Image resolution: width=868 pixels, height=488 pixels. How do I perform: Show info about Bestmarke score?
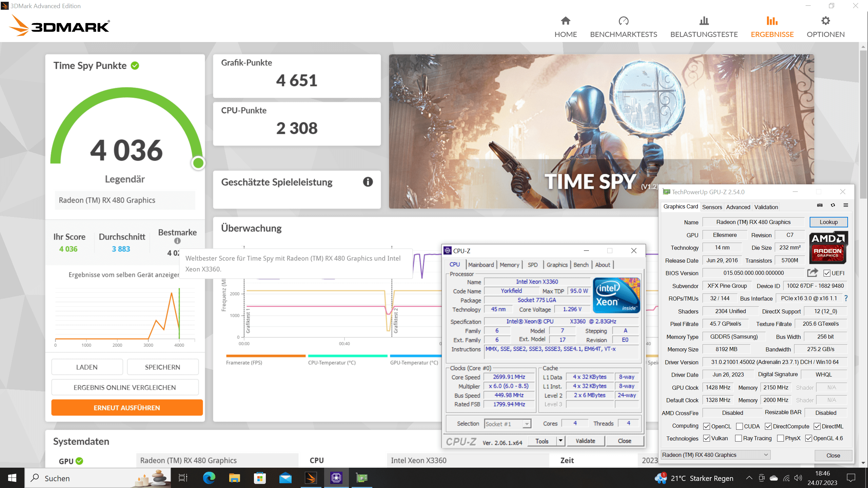tap(177, 241)
